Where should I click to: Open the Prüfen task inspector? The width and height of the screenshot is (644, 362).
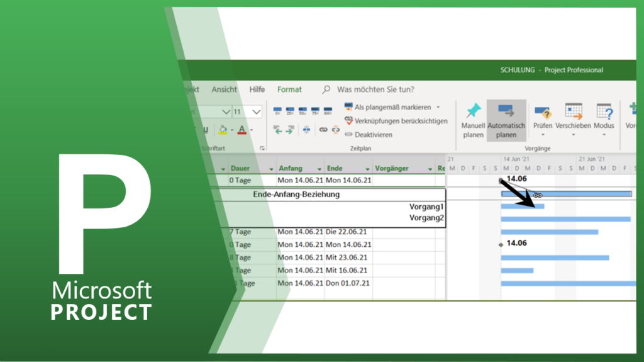[543, 119]
